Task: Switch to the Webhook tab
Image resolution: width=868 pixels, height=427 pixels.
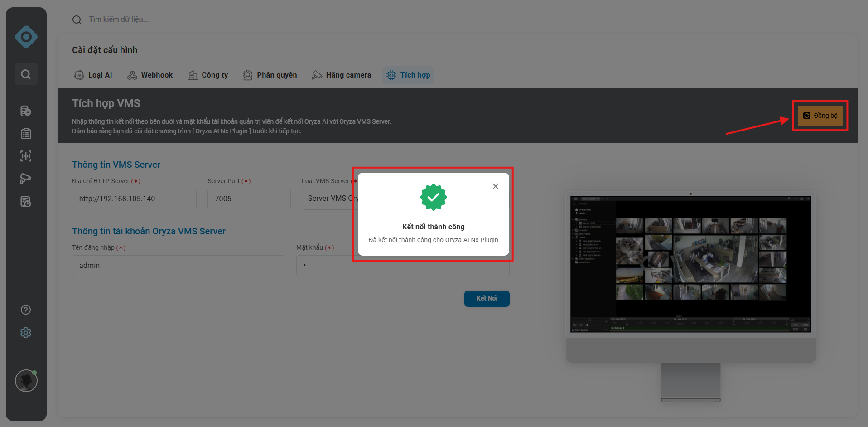Action: tap(150, 75)
